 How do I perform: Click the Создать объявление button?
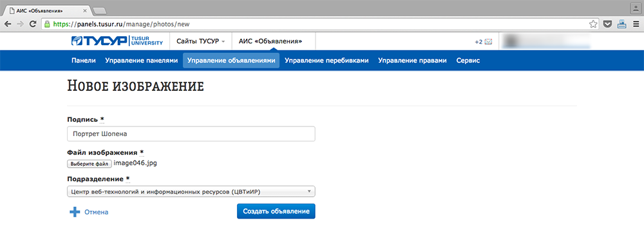276,212
